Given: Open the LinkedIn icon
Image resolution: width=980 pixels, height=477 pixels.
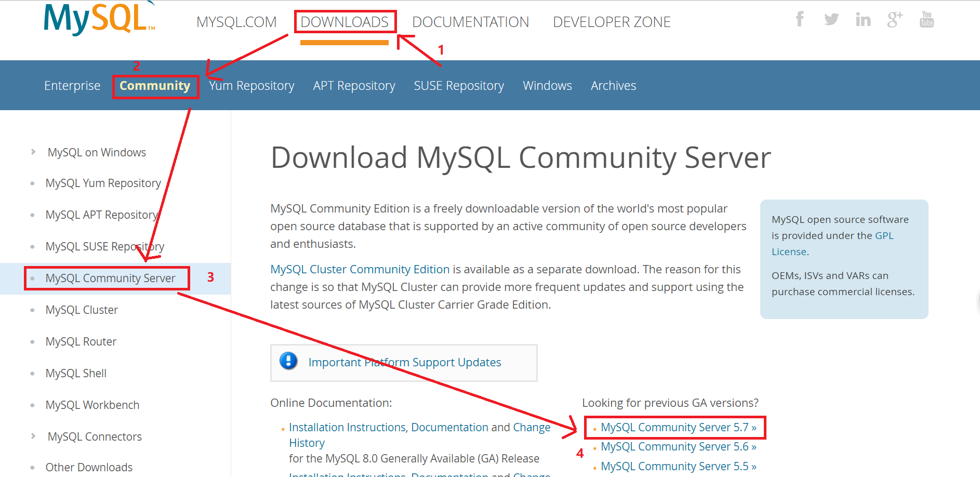Looking at the screenshot, I should [863, 19].
